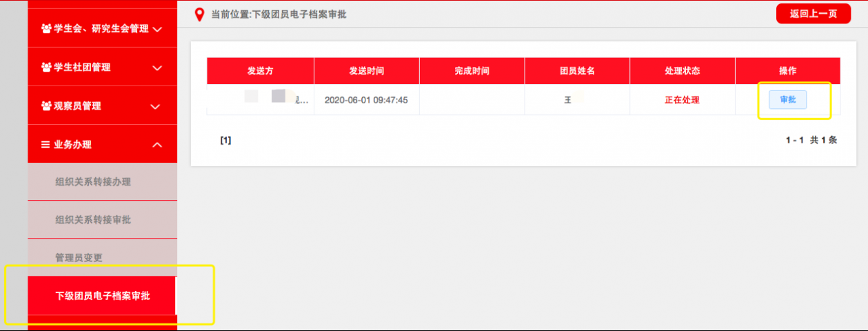Viewport: 868px width, 331px height.
Task: Select the 下级团员电子档案审批 menu entry
Action: coord(102,296)
